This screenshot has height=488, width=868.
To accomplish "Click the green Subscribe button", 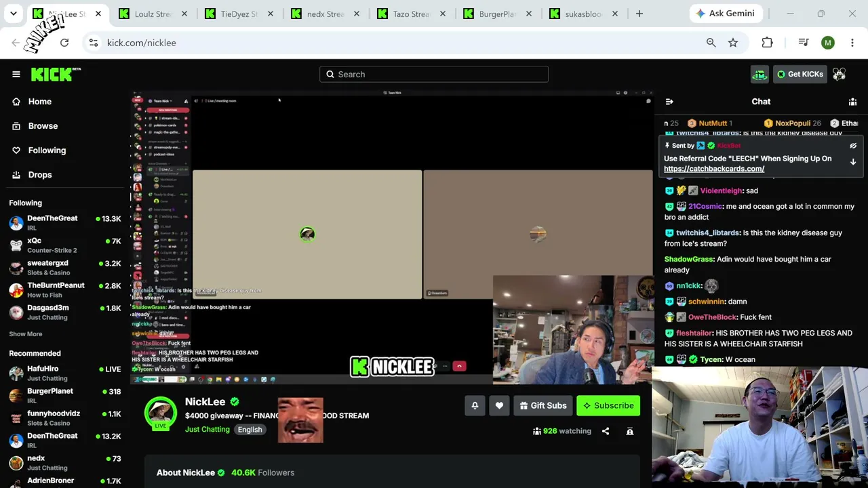I will point(608,406).
